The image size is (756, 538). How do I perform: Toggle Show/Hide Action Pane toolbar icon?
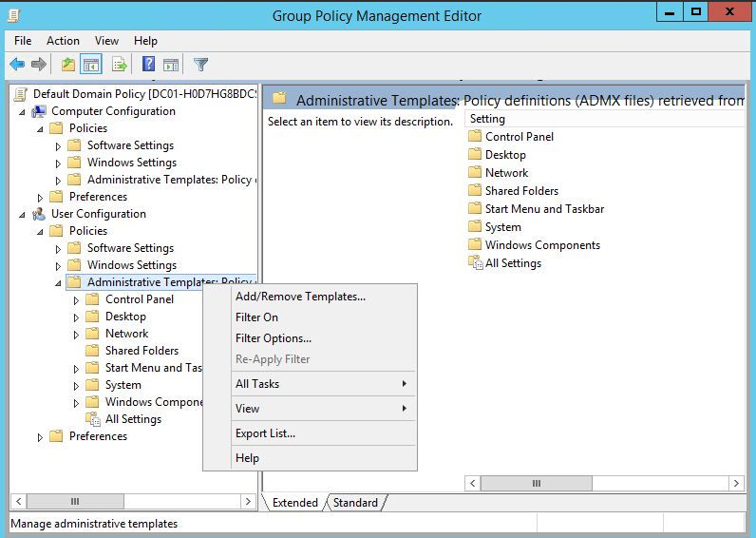171,65
